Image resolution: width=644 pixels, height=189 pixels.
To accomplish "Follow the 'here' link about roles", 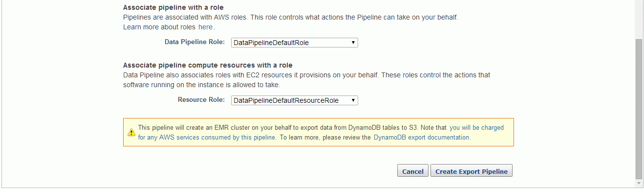I will click(205, 27).
